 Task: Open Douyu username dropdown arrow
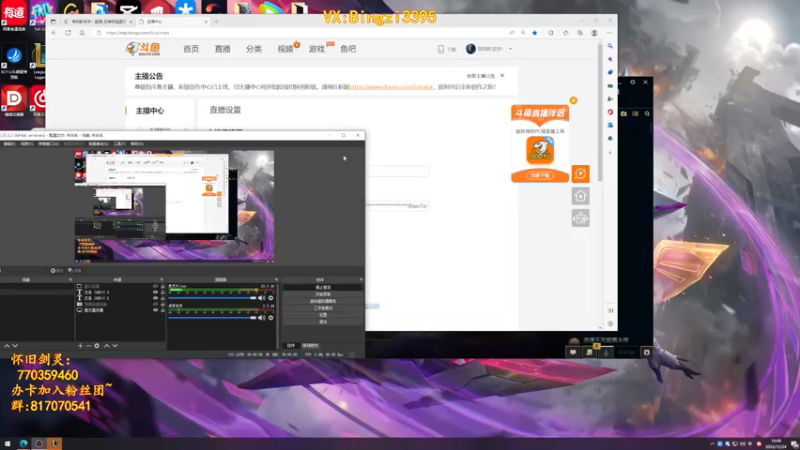coord(510,49)
